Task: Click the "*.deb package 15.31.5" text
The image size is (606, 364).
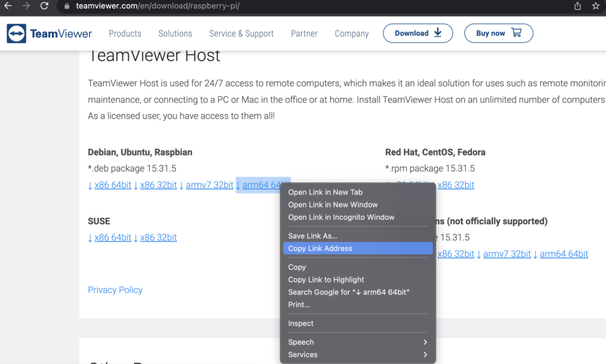Action: point(132,169)
